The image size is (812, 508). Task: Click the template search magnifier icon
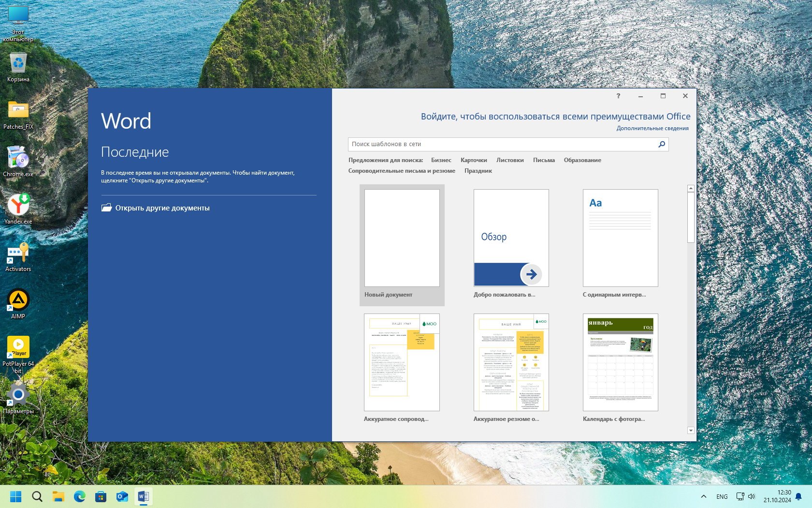[x=662, y=144]
